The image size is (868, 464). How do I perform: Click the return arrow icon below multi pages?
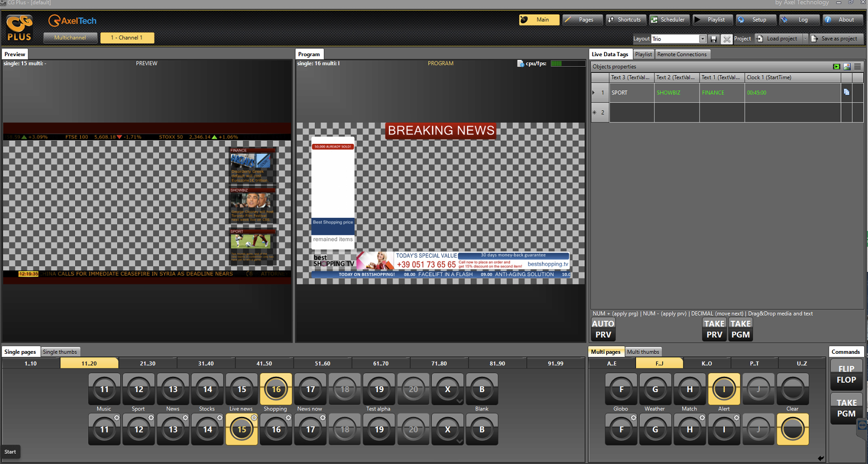pos(821,458)
